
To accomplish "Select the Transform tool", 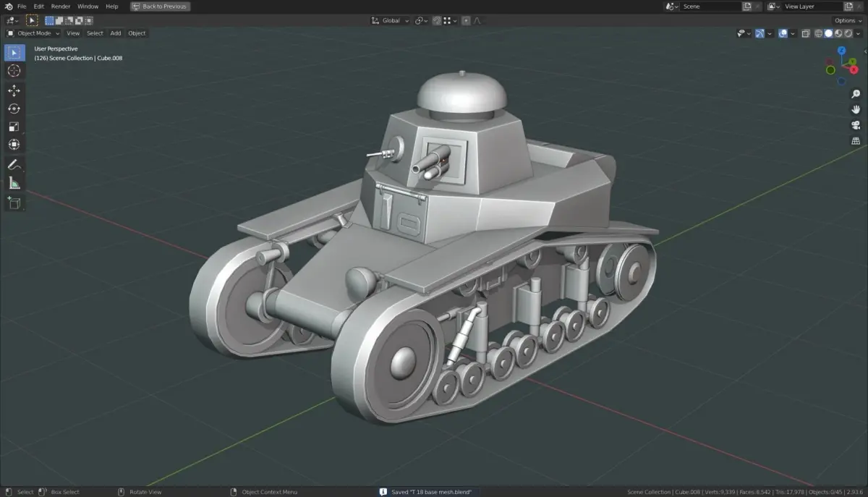I will click(14, 145).
